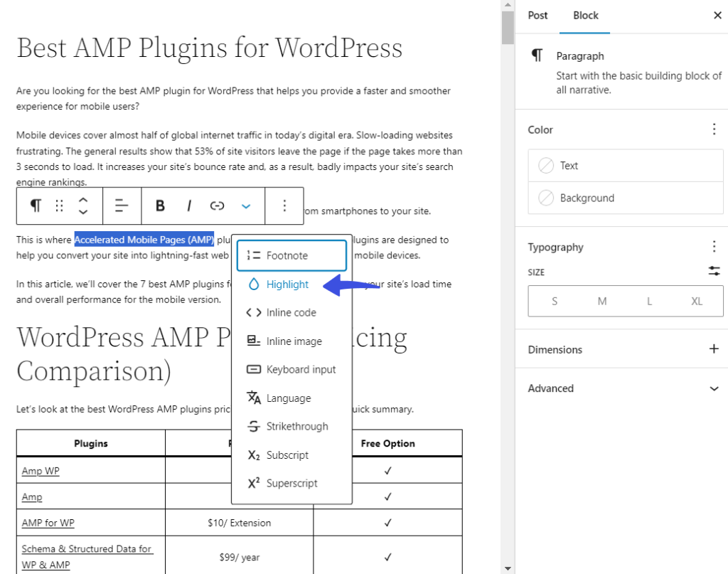Apply Strikethrough to selection

tap(291, 426)
